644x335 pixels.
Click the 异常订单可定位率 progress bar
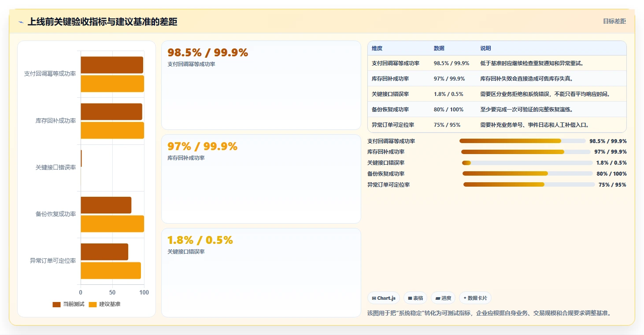[529, 184]
